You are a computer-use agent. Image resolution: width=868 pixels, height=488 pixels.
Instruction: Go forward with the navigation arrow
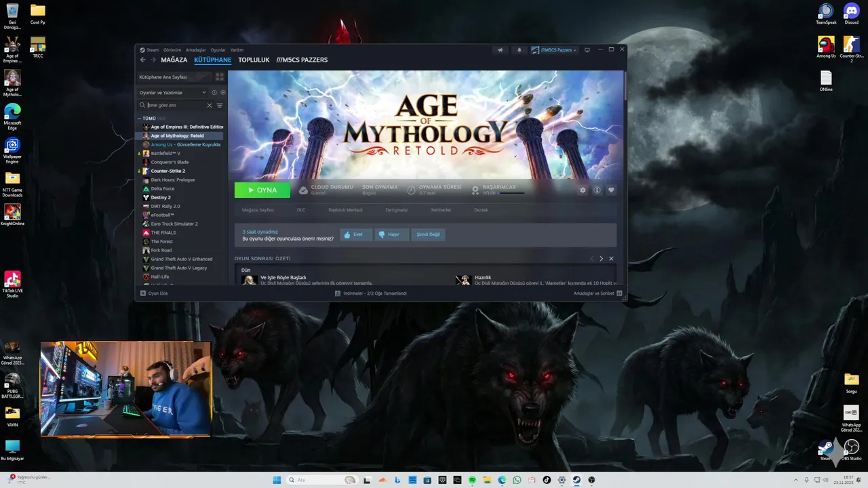153,60
